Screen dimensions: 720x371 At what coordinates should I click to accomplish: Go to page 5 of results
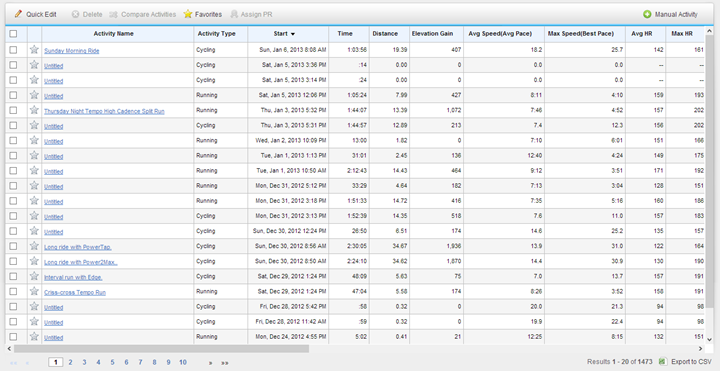(112, 362)
